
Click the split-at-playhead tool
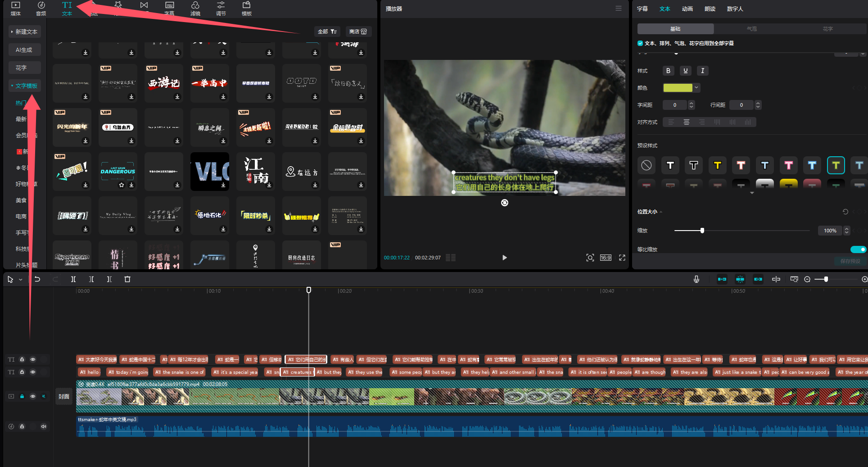[73, 279]
